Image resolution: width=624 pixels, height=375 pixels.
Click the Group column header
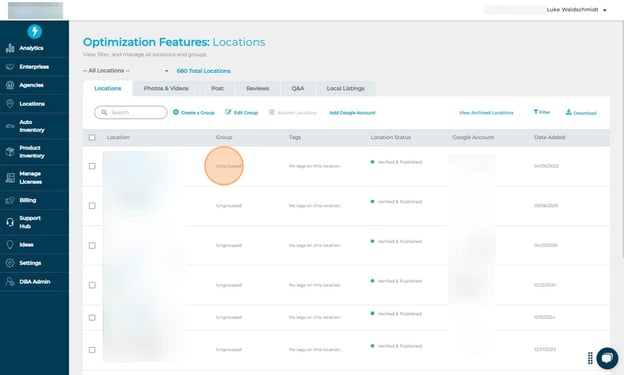pyautogui.click(x=224, y=137)
